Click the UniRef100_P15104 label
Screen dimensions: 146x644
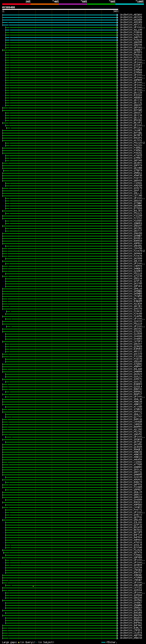pos(131,40)
